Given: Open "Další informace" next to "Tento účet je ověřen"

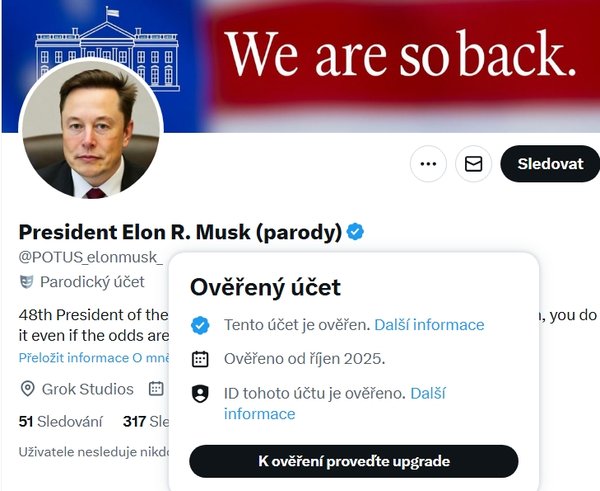Looking at the screenshot, I should [429, 325].
